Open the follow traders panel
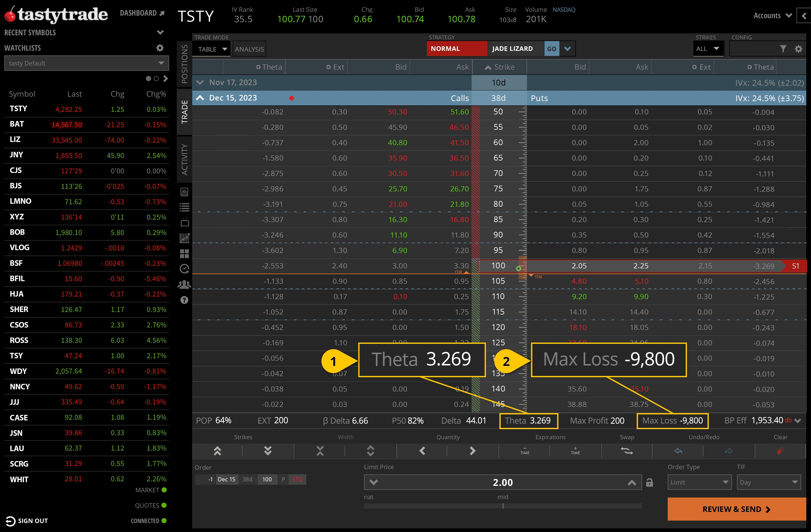811x532 pixels. point(184,284)
